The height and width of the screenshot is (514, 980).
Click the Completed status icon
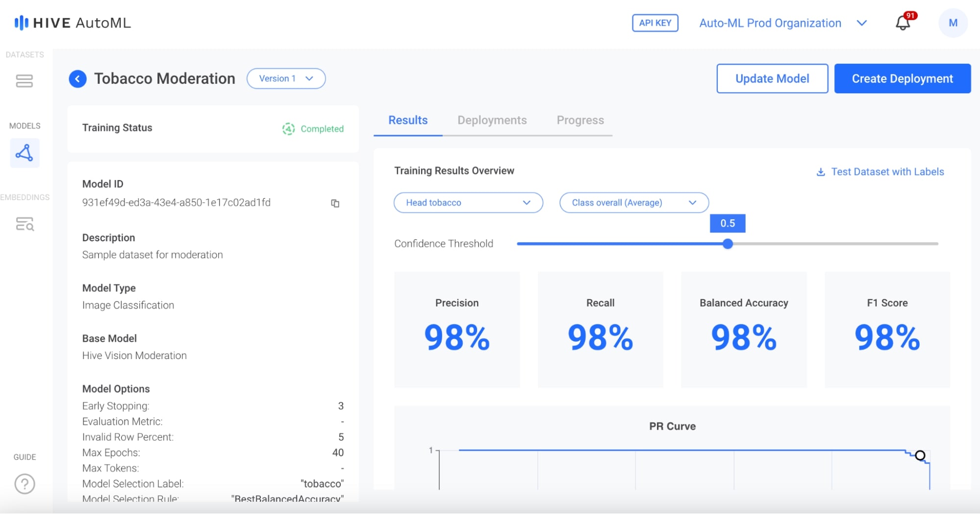tap(288, 129)
